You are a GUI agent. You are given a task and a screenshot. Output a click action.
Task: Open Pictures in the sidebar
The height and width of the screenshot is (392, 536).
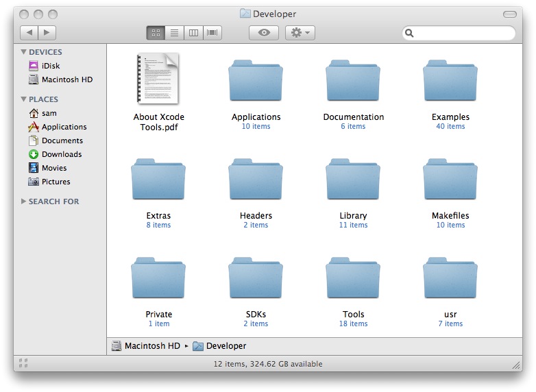49,182
